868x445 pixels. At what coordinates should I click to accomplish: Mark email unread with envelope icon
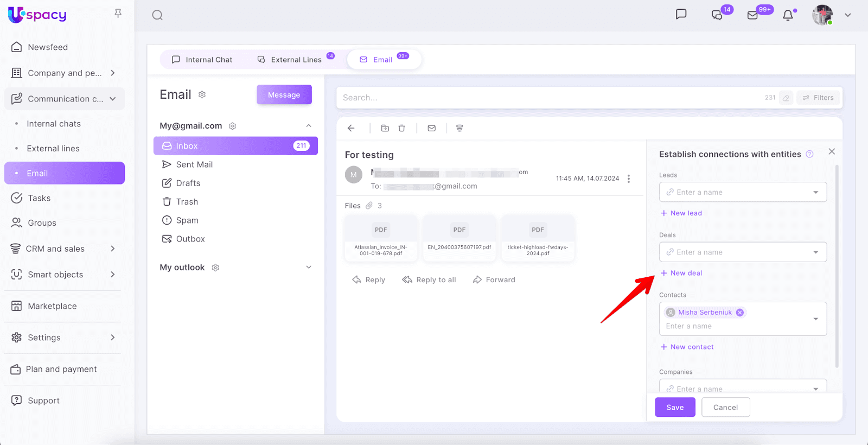point(432,128)
